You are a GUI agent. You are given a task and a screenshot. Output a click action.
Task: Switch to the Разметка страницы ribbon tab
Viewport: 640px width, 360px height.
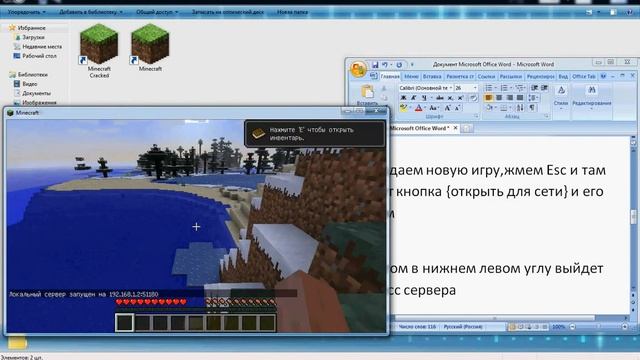(x=460, y=76)
